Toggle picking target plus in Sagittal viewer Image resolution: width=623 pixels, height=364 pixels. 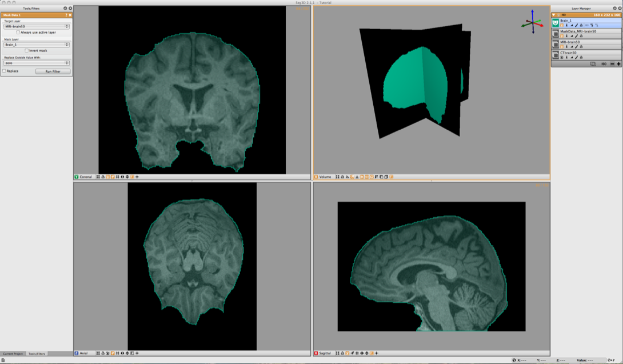pyautogui.click(x=376, y=353)
